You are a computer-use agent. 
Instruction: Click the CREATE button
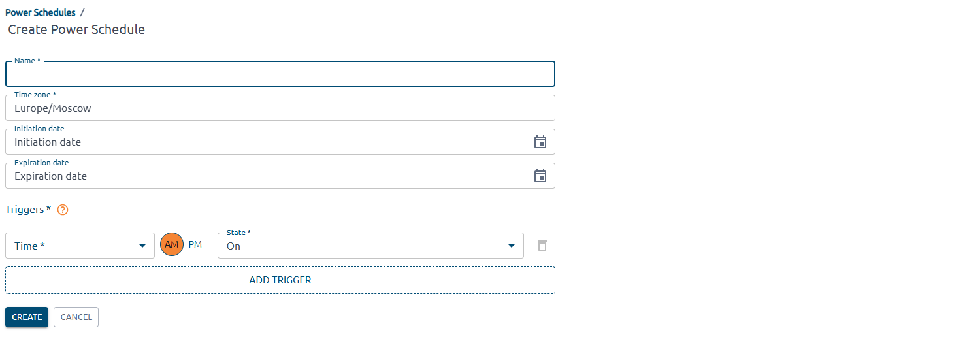[x=27, y=317]
